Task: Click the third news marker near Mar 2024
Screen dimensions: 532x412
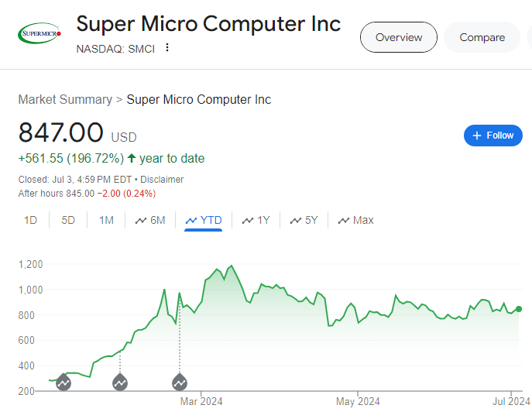Action: (x=180, y=382)
